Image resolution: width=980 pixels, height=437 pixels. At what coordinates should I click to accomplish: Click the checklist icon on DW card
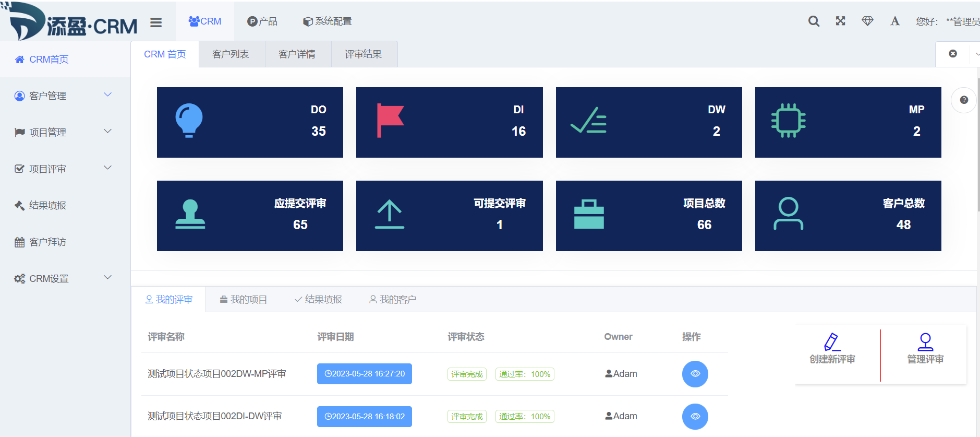tap(588, 121)
